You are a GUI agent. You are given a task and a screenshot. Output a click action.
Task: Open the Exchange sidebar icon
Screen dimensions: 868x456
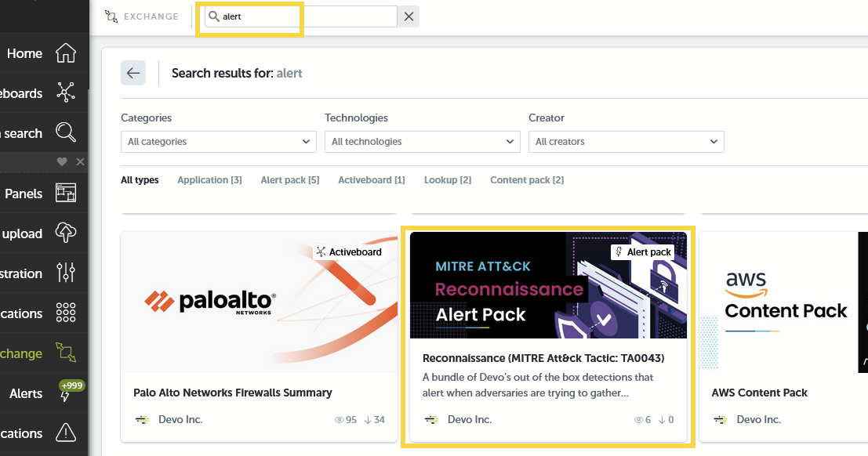tap(65, 353)
